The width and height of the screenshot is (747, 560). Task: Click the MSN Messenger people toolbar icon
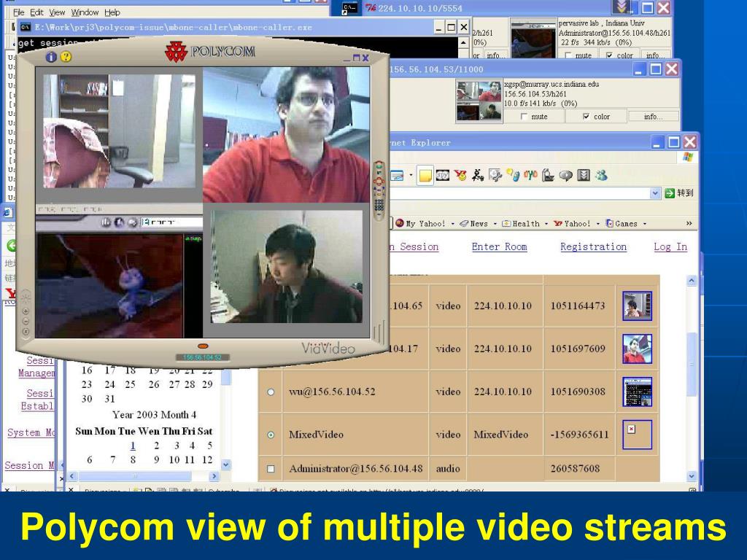[601, 176]
